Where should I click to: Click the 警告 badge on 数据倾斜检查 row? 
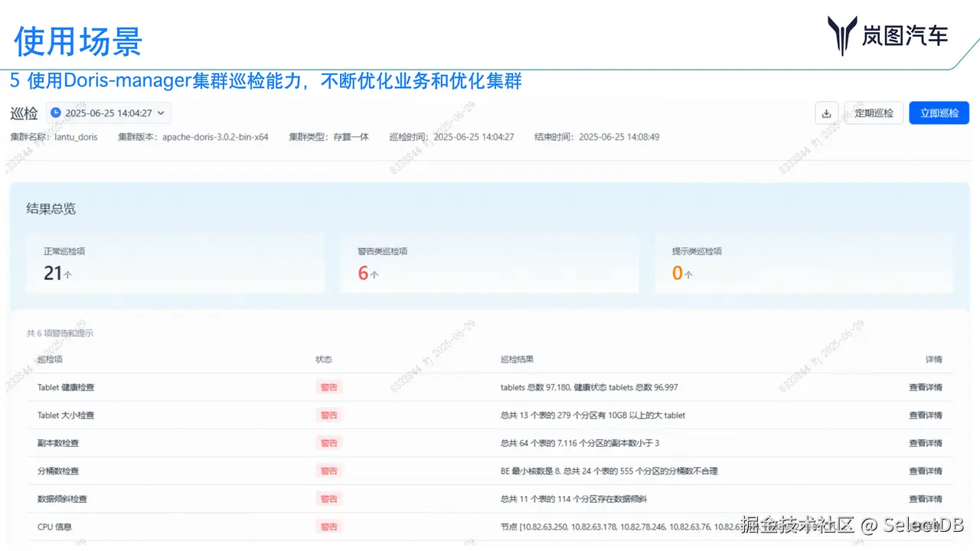(x=329, y=498)
